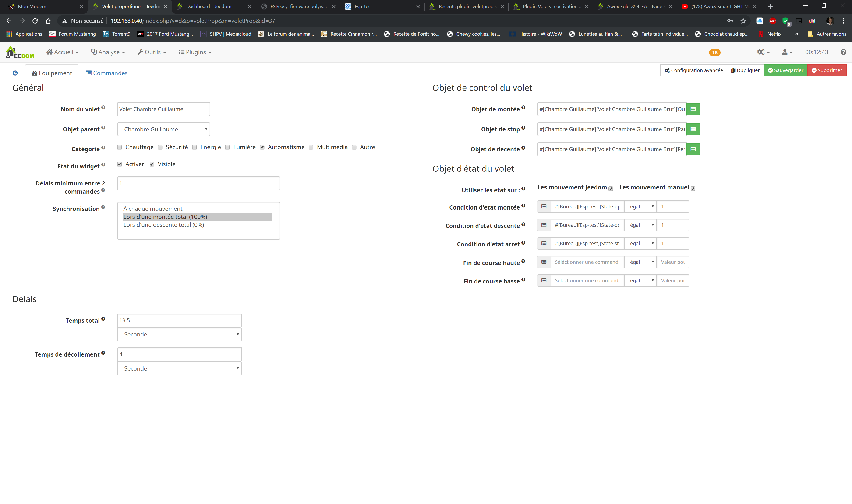Open the Netflix bookmark
The width and height of the screenshot is (852, 504).
click(770, 34)
